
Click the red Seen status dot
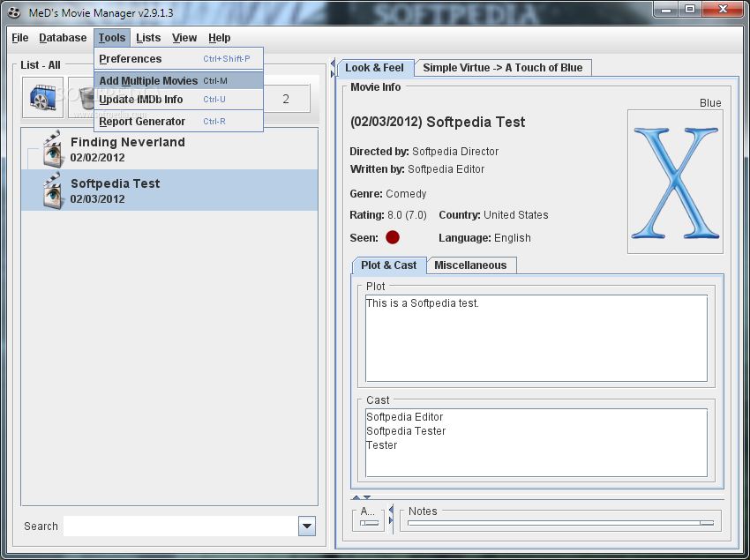(393, 237)
